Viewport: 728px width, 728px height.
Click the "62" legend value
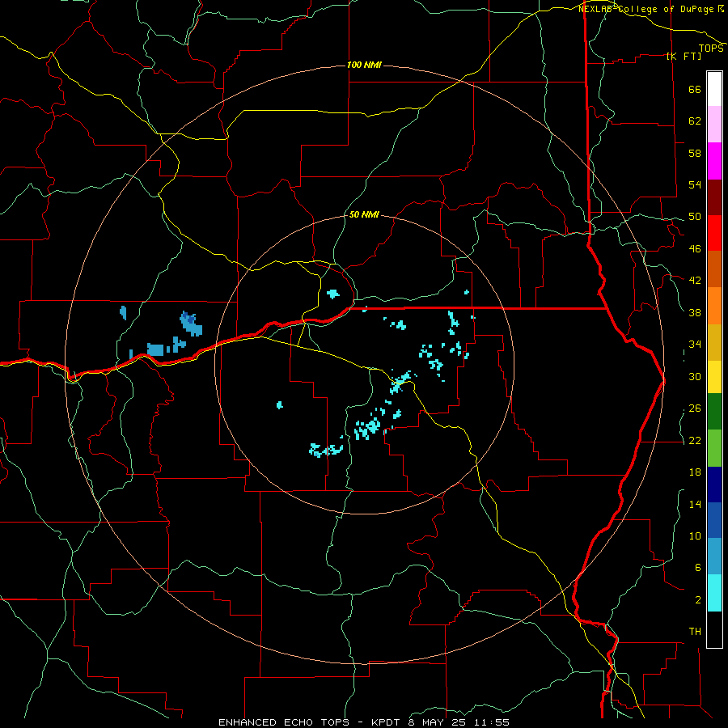695,121
